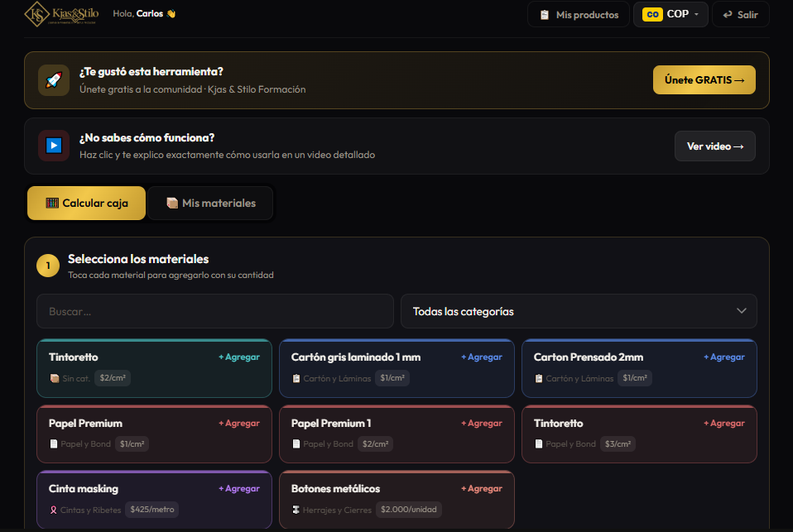Click the box icon on Mis materiales

tap(172, 203)
